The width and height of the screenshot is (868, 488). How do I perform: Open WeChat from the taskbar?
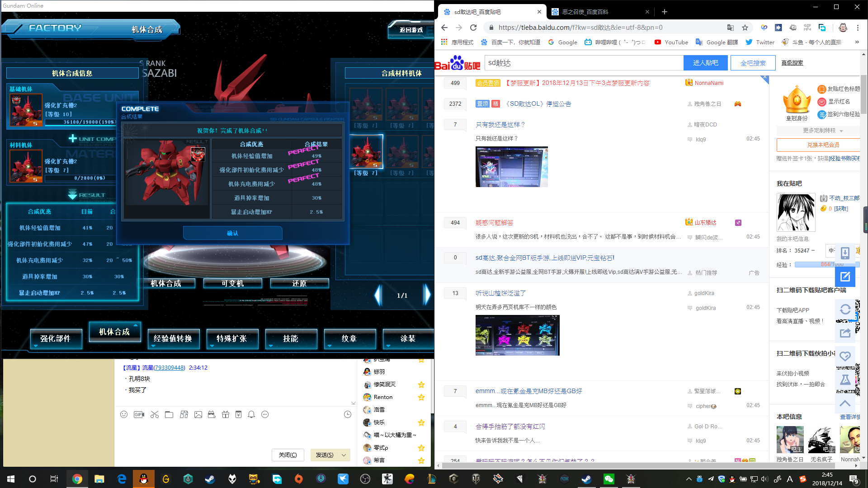pyautogui.click(x=609, y=479)
